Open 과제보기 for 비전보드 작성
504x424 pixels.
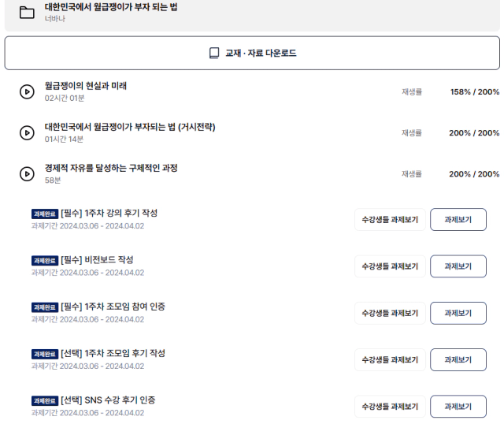click(458, 266)
